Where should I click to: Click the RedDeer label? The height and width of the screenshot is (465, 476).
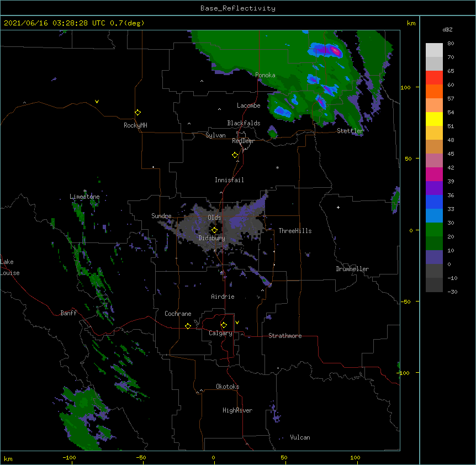coord(243,141)
